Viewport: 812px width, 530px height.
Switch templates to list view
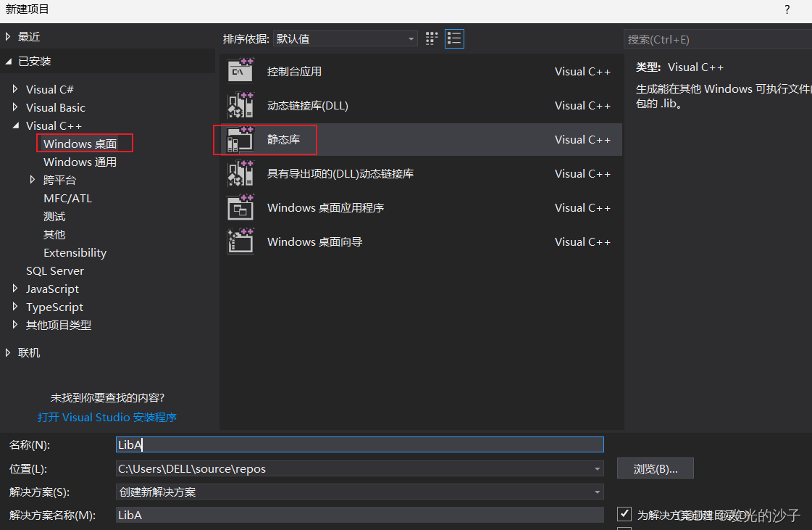tap(454, 39)
